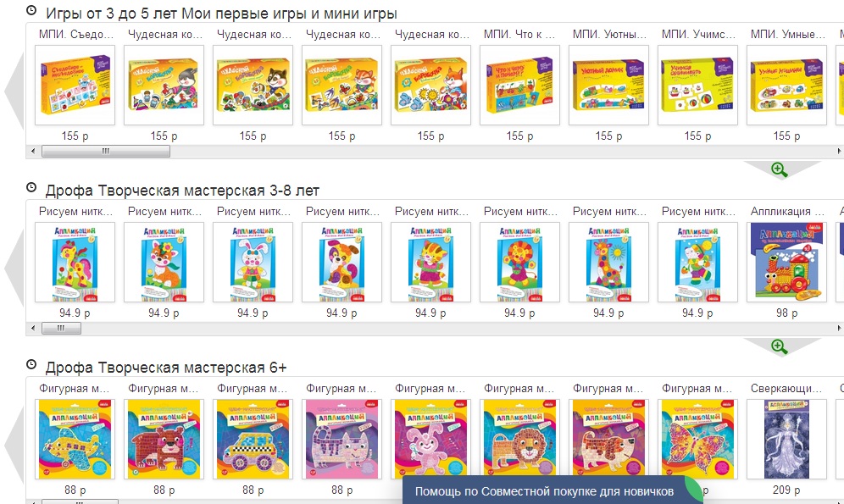Click previous arrow of the first games carousel
The width and height of the screenshot is (844, 504).
tap(14, 91)
